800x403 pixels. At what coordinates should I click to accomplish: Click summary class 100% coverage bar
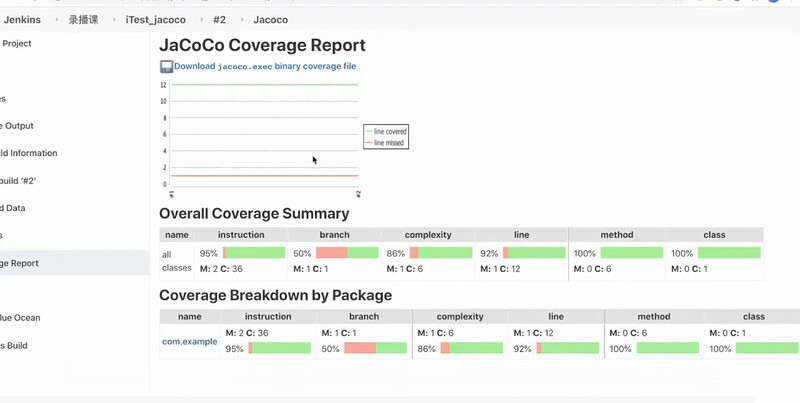[729, 253]
